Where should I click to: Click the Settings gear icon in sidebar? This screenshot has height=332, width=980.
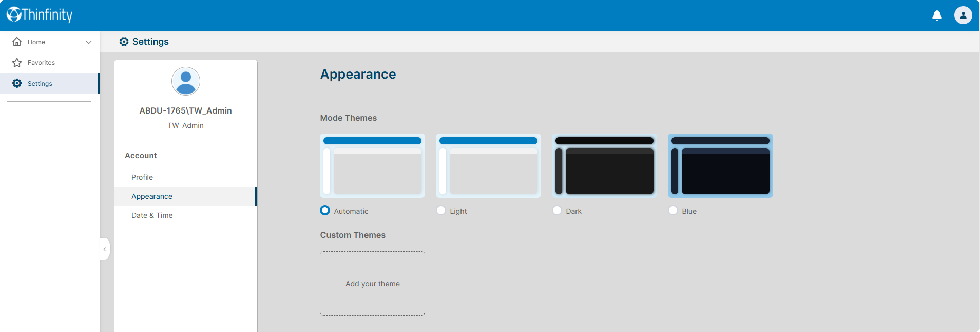pyautogui.click(x=17, y=83)
